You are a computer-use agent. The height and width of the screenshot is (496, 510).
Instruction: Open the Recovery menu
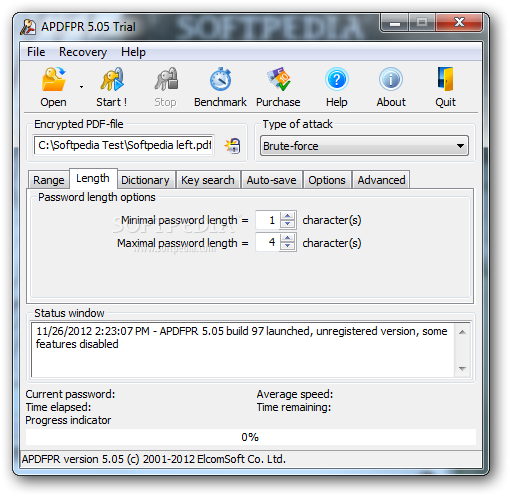[83, 52]
